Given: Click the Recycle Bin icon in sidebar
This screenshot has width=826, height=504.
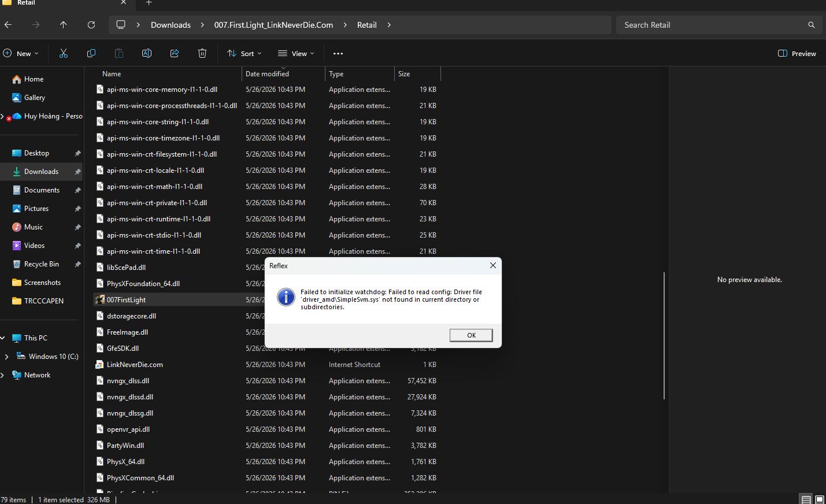Looking at the screenshot, I should 16,264.
